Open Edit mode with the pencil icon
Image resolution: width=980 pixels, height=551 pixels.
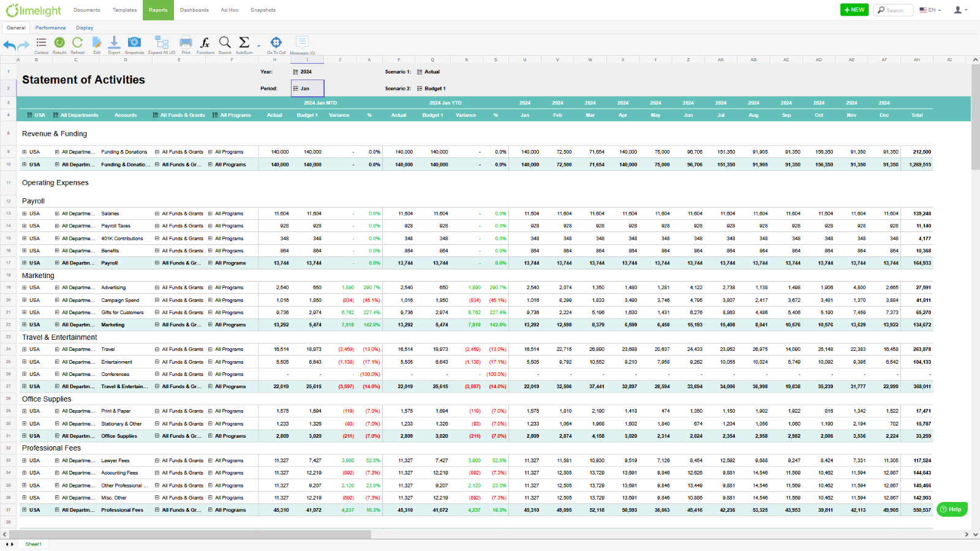(x=97, y=45)
